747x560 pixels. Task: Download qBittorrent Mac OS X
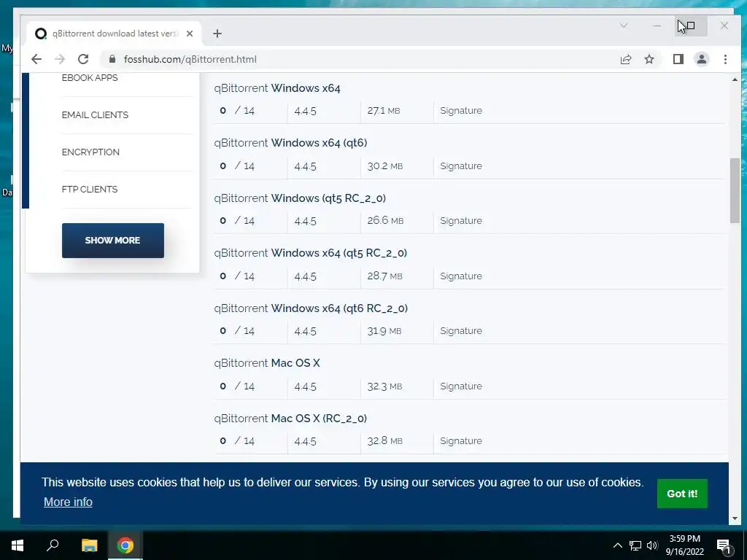tap(267, 363)
